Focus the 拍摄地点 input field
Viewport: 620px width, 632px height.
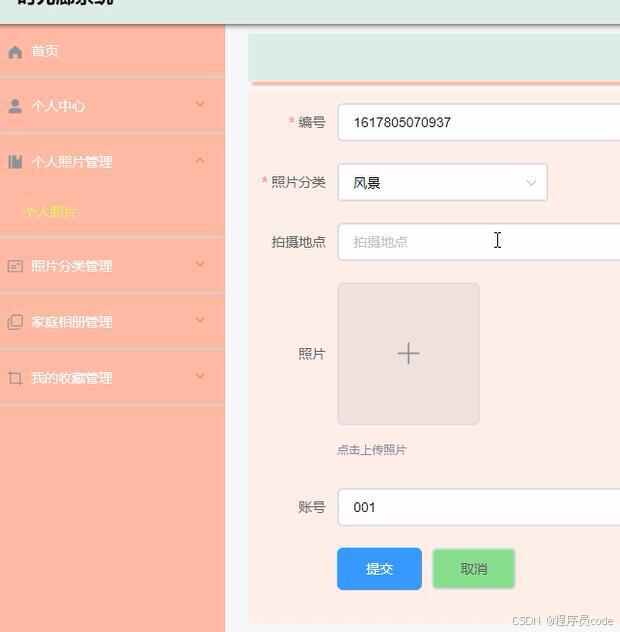[x=479, y=242]
